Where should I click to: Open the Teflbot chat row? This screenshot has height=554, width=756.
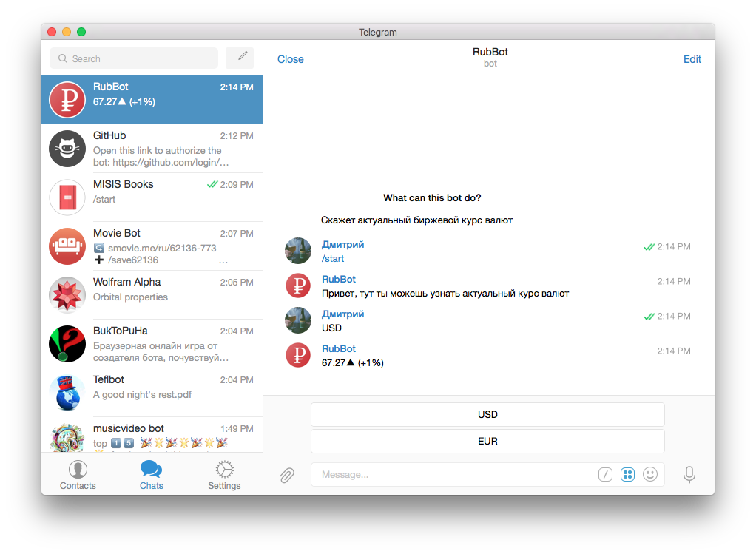pyautogui.click(x=152, y=393)
